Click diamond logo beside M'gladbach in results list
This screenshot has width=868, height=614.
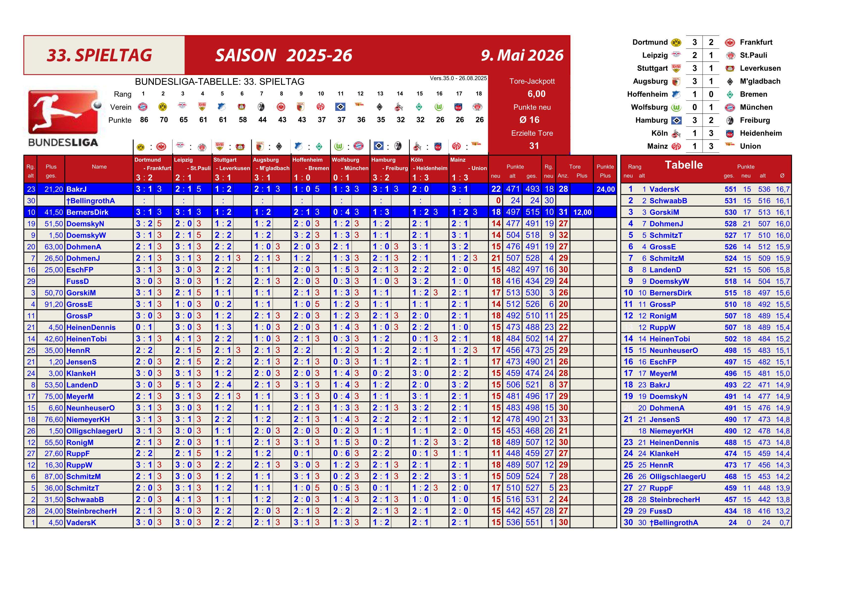[x=730, y=81]
